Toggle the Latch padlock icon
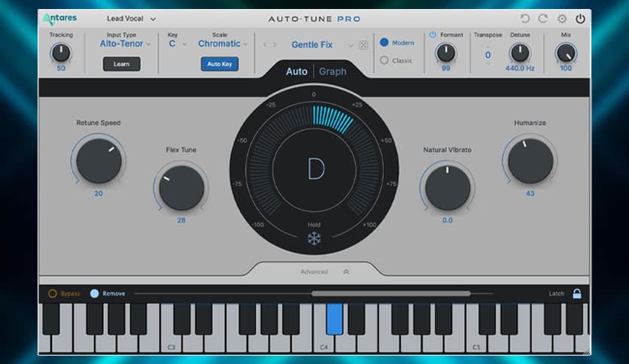 coord(577,293)
